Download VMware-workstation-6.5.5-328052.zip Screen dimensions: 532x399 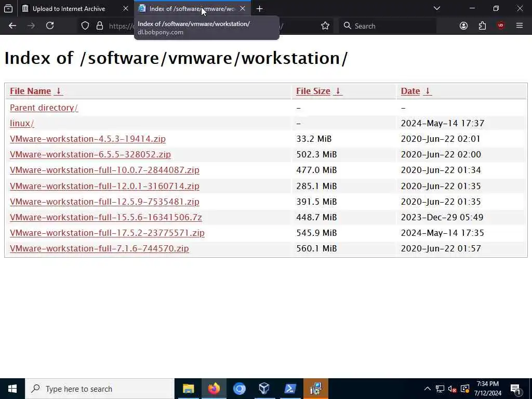(90, 154)
